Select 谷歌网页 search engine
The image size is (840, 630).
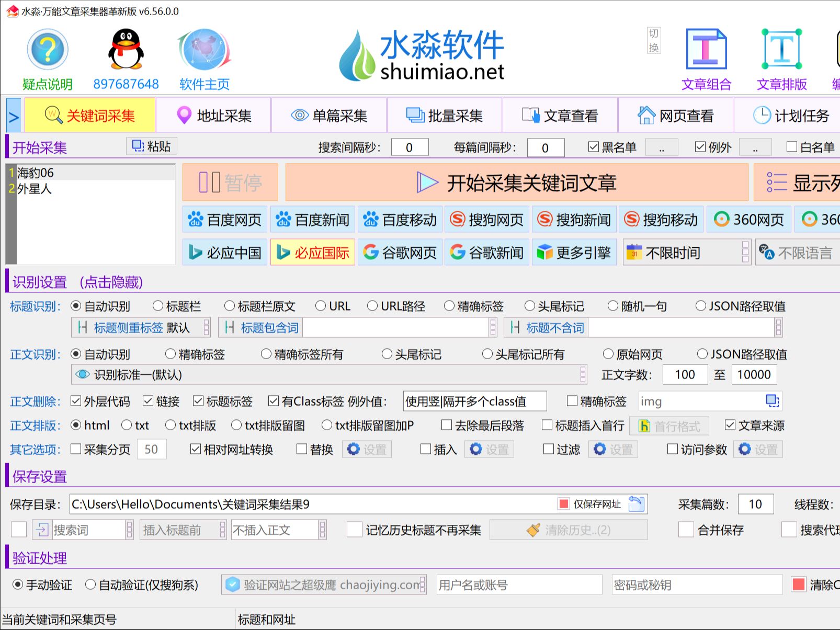400,253
